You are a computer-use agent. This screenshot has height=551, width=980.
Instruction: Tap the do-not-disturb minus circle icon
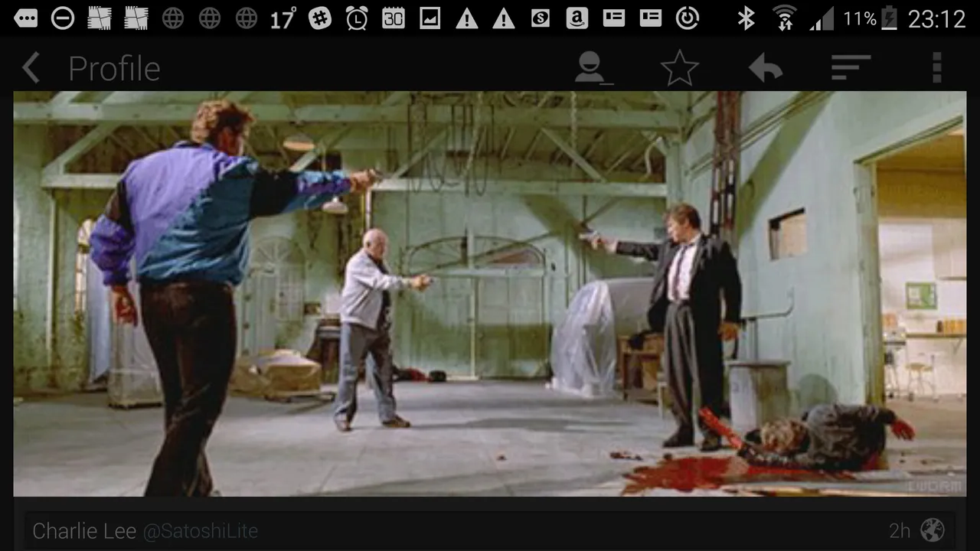tap(63, 18)
